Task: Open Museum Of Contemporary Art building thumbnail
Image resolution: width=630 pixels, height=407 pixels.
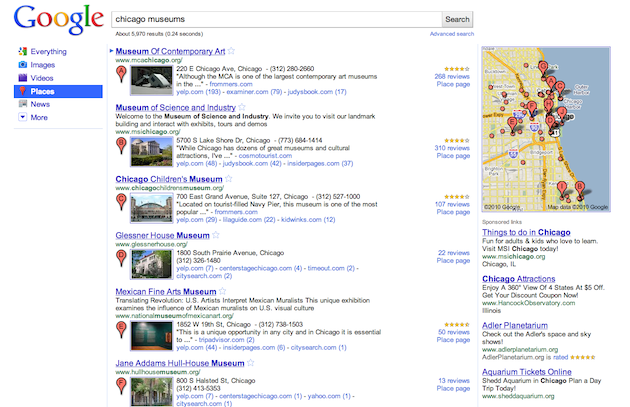Action: (151, 80)
